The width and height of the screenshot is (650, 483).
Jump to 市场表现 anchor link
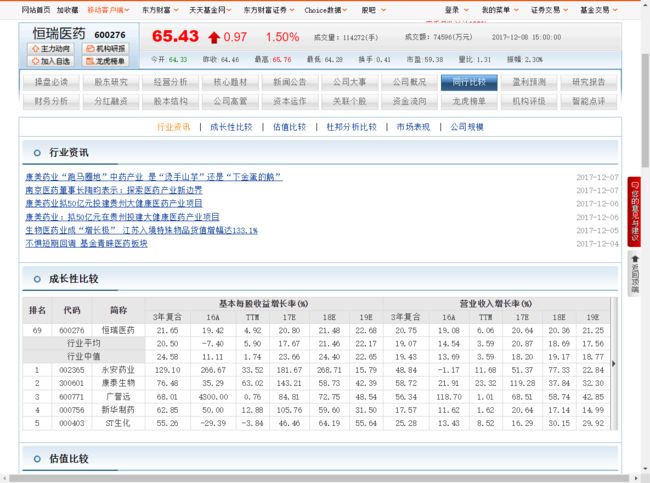413,127
